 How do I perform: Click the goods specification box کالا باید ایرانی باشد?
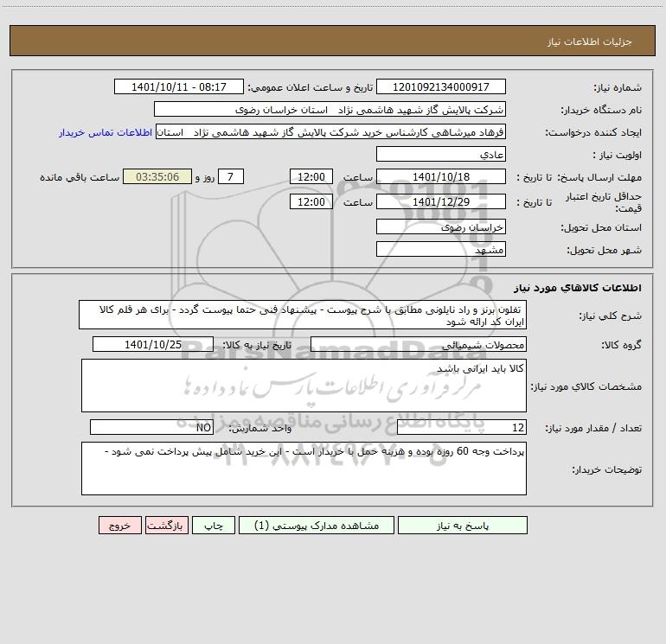(x=304, y=386)
